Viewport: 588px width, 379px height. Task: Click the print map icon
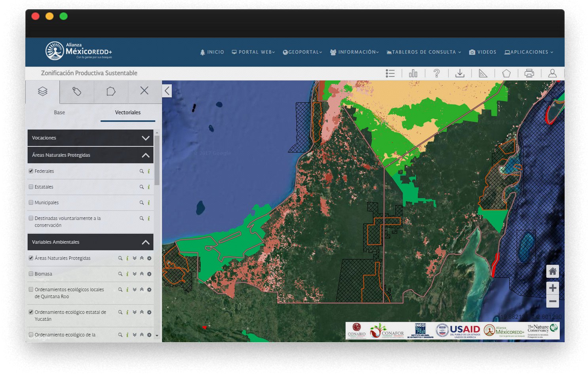[x=529, y=73]
